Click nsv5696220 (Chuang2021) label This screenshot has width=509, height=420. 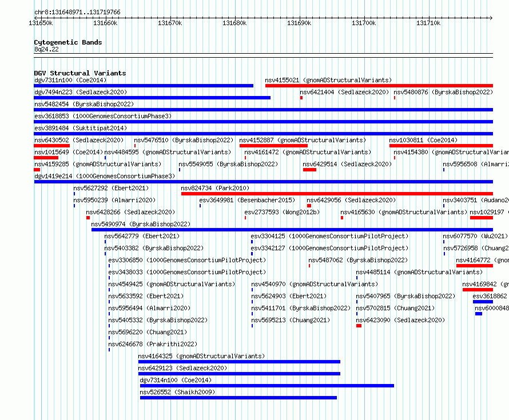[x=148, y=332]
